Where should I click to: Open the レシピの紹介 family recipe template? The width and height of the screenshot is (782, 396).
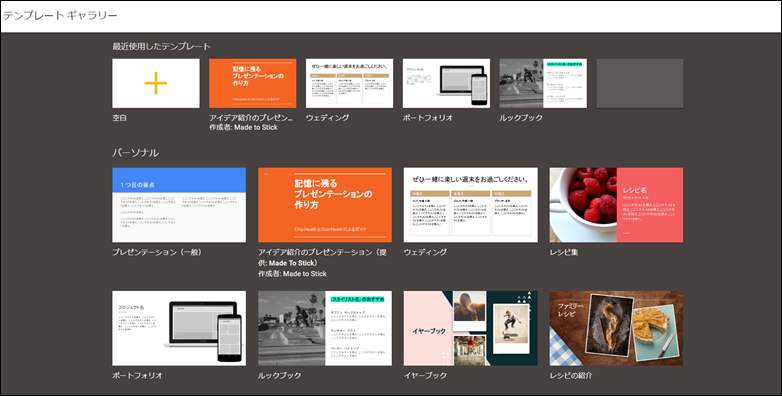[x=616, y=329]
